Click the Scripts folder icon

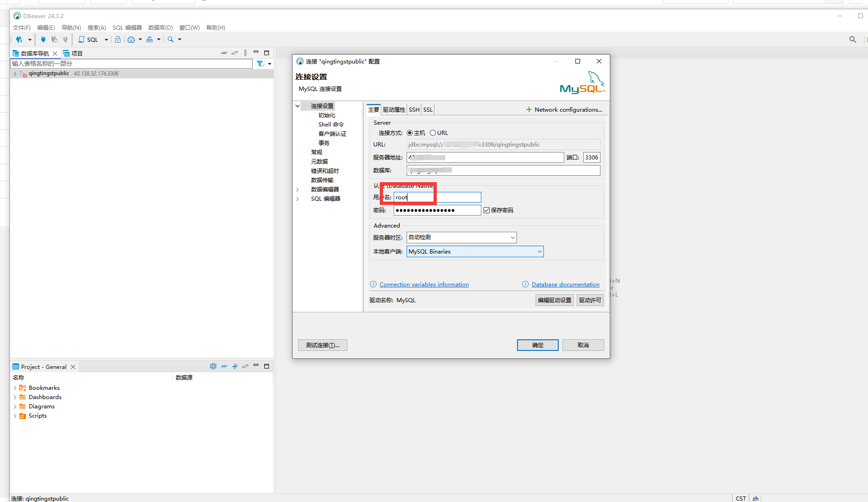tap(22, 416)
